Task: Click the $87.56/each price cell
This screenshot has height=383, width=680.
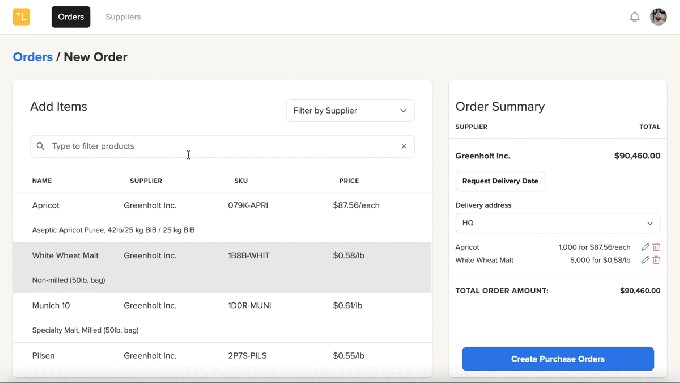Action: point(356,205)
